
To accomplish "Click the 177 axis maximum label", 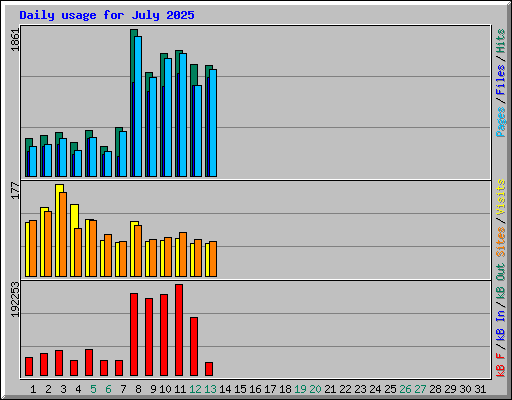I will pos(15,190).
